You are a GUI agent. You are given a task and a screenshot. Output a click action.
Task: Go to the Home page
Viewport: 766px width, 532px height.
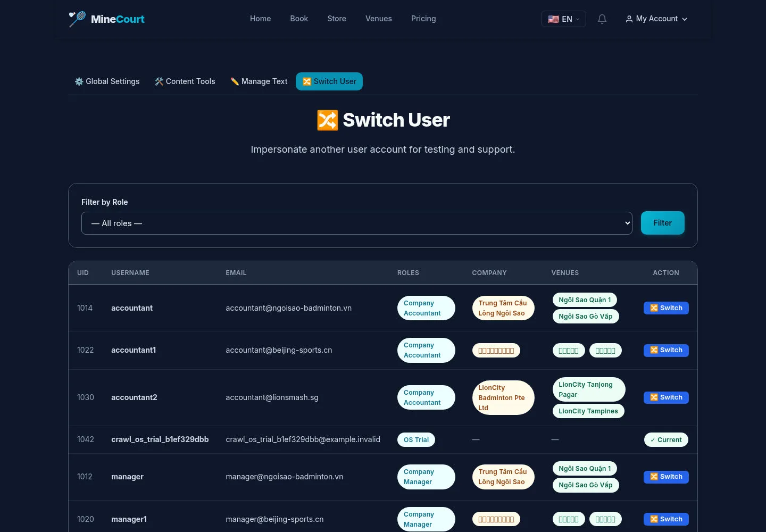[x=261, y=19]
